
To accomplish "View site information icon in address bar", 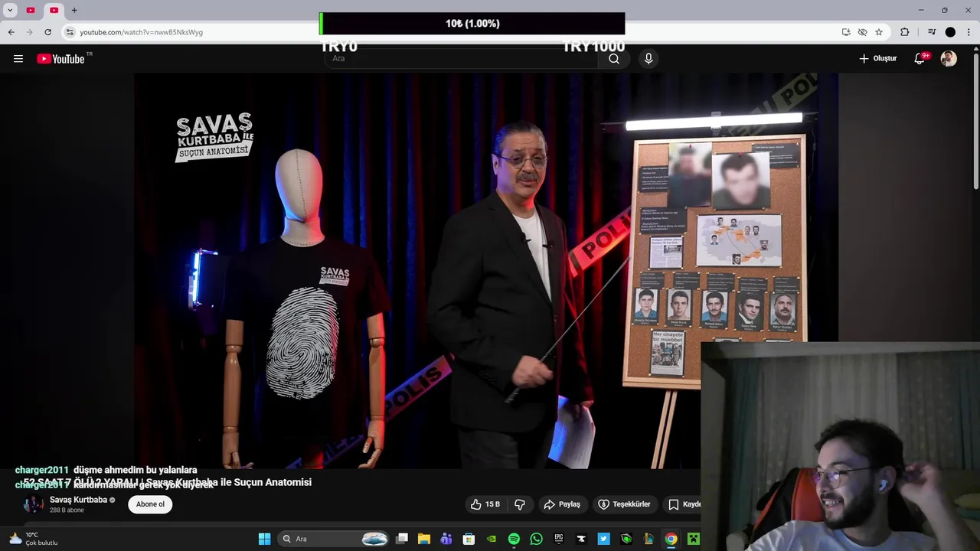I will point(70,32).
